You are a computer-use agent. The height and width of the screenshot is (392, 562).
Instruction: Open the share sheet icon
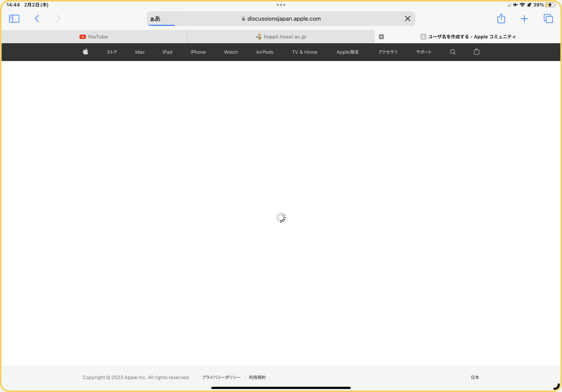pos(501,19)
